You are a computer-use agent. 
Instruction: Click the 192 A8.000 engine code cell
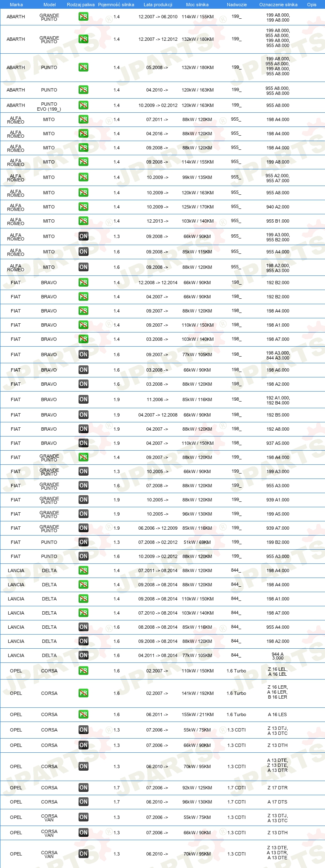(x=278, y=429)
